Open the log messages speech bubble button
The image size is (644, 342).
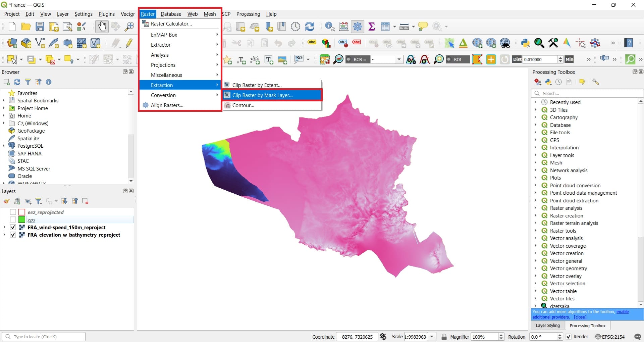pyautogui.click(x=638, y=337)
